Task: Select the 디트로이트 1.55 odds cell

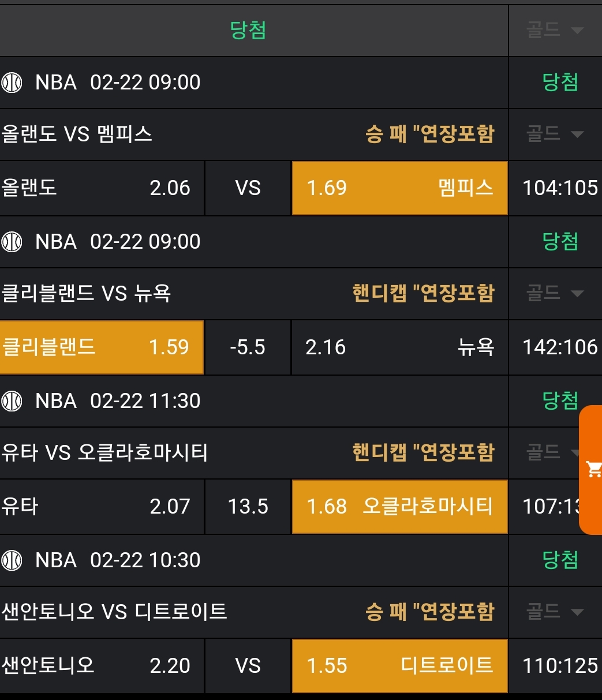Action: pyautogui.click(x=399, y=666)
